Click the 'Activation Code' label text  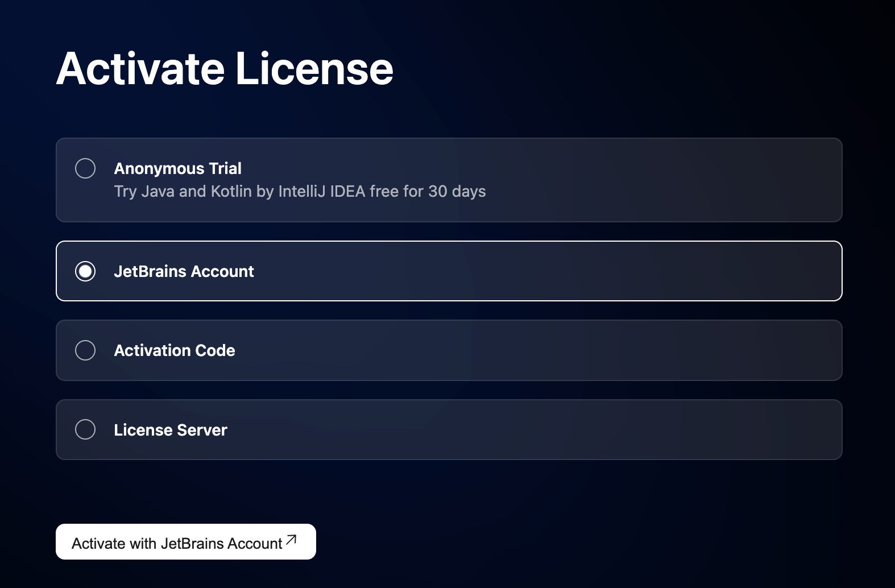pyautogui.click(x=175, y=350)
